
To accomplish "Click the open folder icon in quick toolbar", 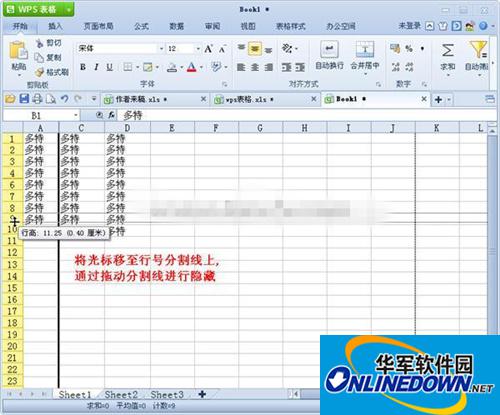I will tap(10, 99).
